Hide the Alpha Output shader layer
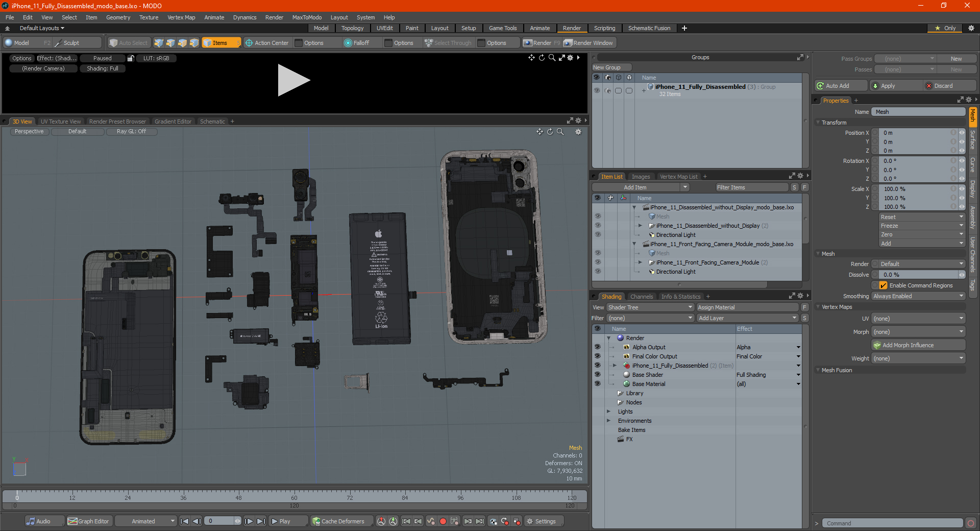The image size is (980, 531). pos(597,347)
